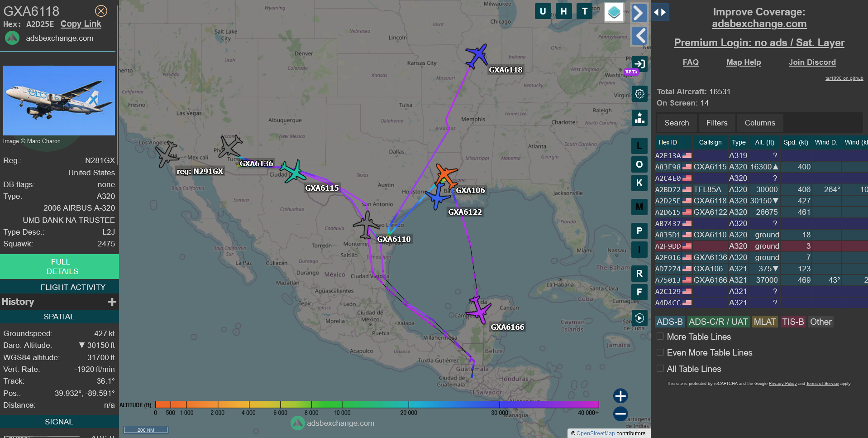Select TFL85A row in aircraft table

pyautogui.click(x=761, y=189)
